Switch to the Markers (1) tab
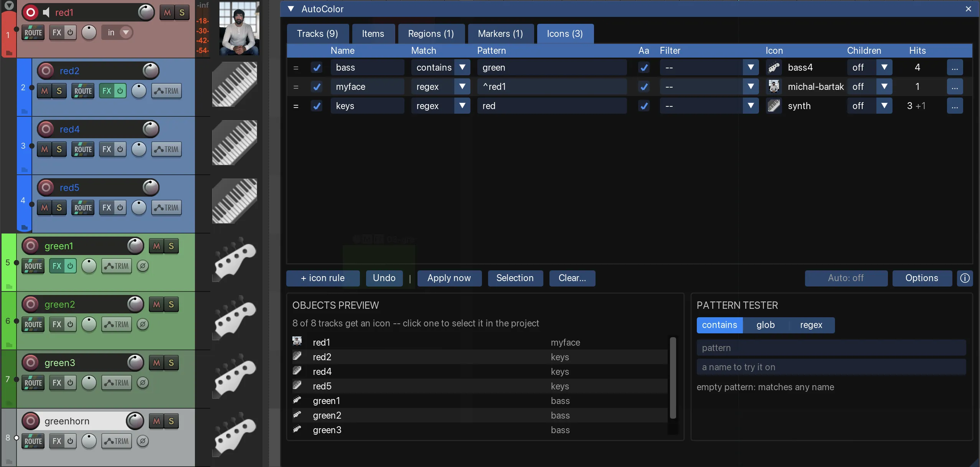Screen dimensions: 980x467 500,34
